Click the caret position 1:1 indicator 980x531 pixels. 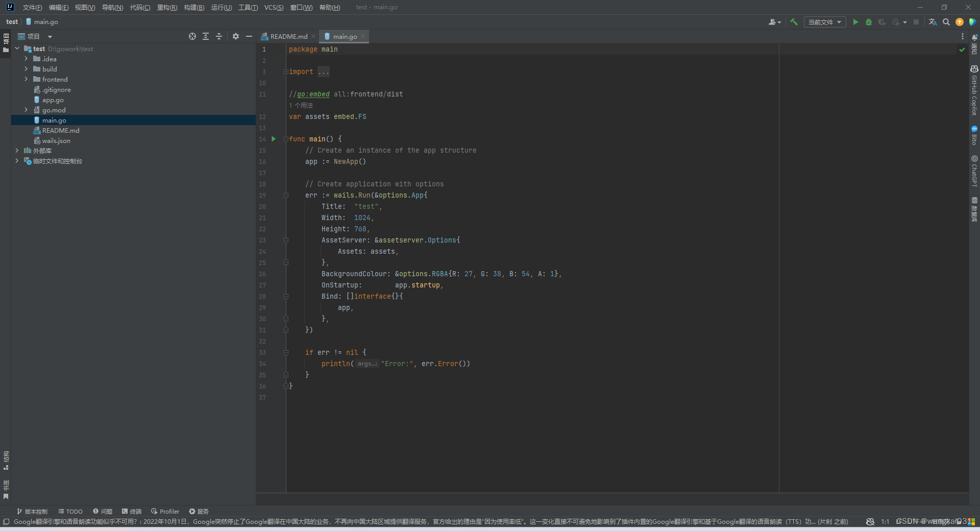(885, 521)
